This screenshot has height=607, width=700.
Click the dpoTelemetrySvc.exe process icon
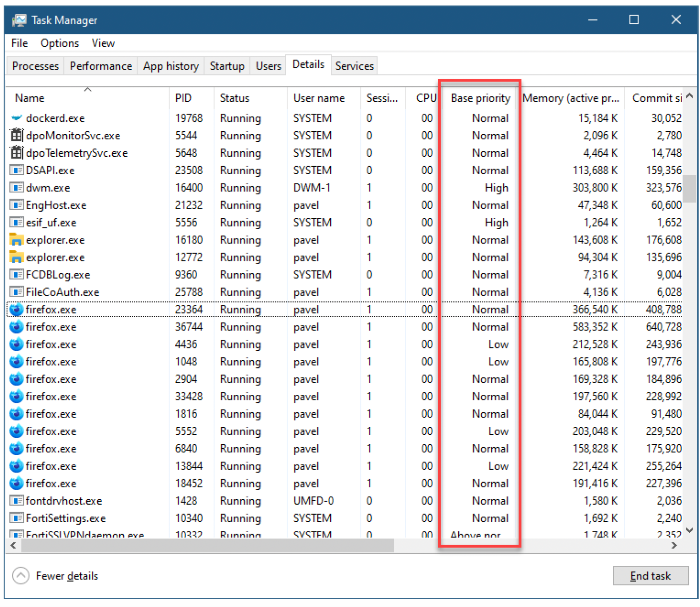17,153
